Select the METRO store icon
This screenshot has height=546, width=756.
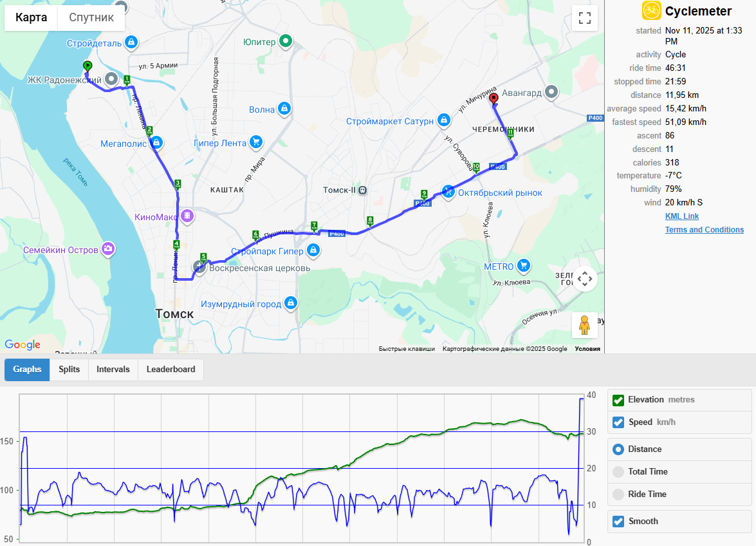click(523, 265)
